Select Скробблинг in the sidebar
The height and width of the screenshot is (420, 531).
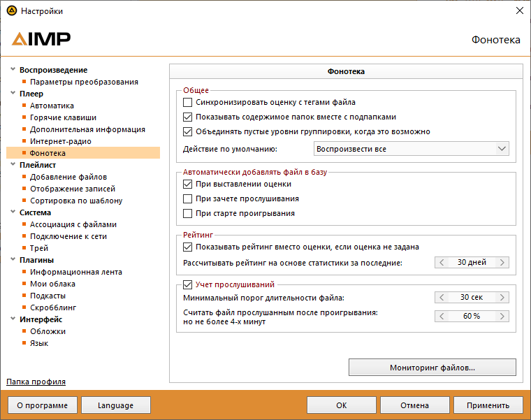[53, 307]
